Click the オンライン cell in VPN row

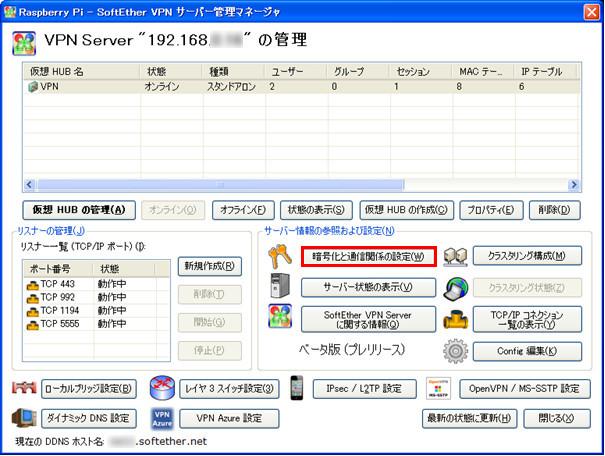[x=162, y=87]
